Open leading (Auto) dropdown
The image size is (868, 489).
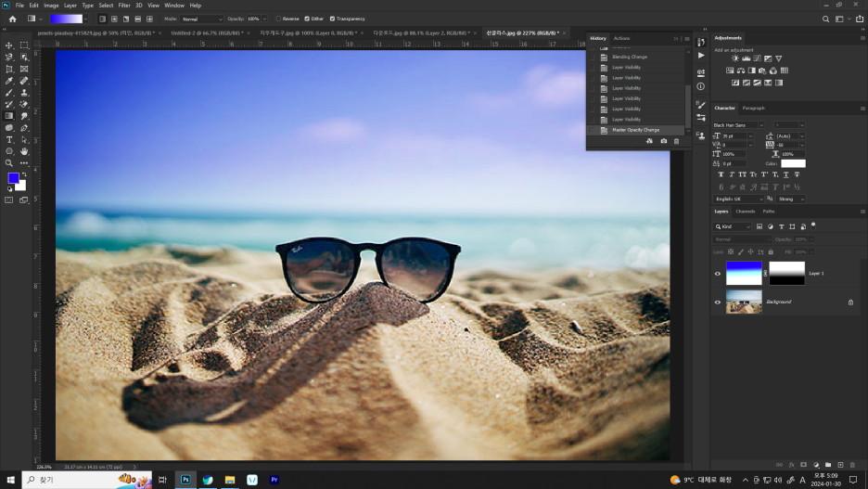[x=801, y=136]
